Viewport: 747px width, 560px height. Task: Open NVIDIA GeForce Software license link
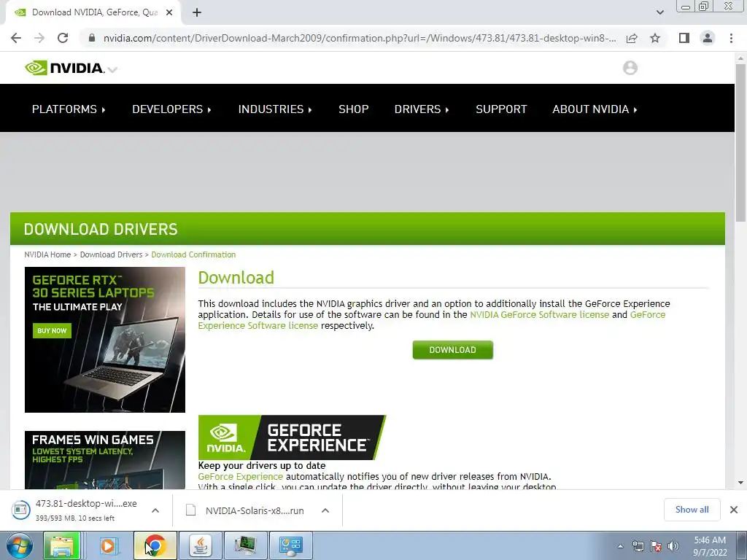click(x=539, y=315)
